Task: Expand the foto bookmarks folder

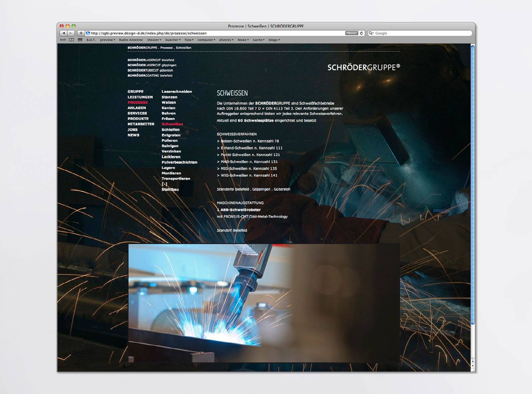Action: [189, 40]
